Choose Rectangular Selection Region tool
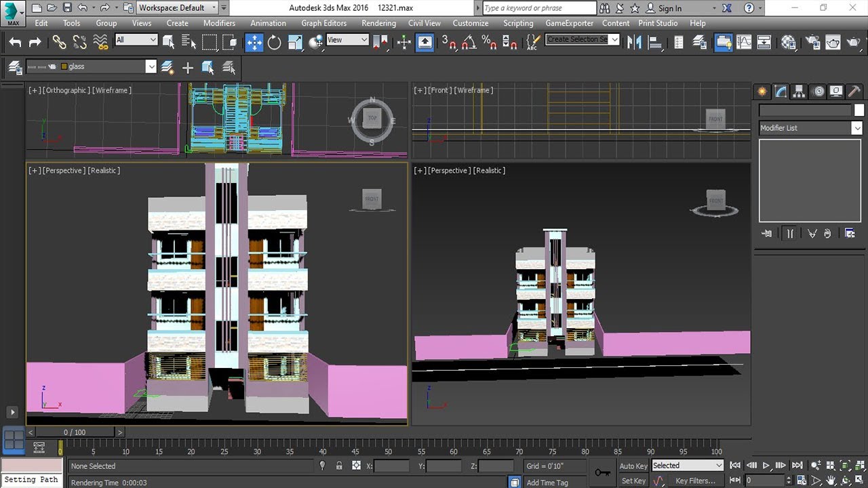The height and width of the screenshot is (488, 868). click(210, 42)
